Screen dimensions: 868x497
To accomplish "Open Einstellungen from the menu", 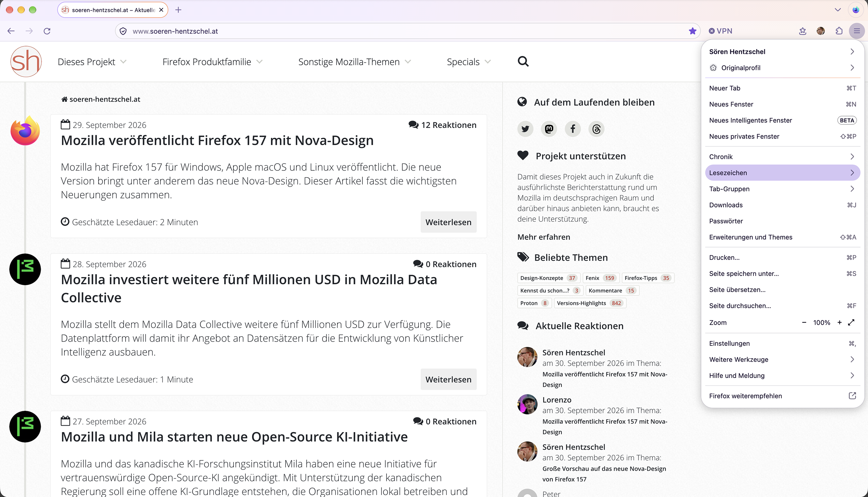I will point(782,343).
